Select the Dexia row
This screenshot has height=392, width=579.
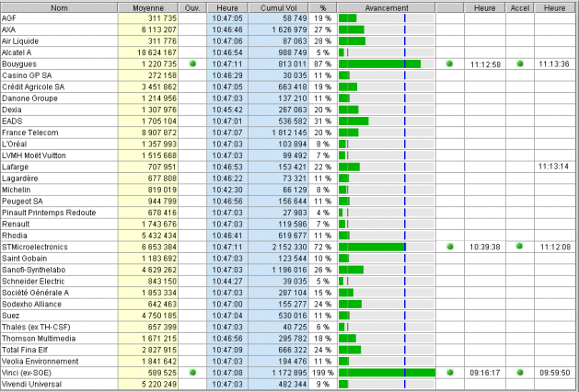11,110
